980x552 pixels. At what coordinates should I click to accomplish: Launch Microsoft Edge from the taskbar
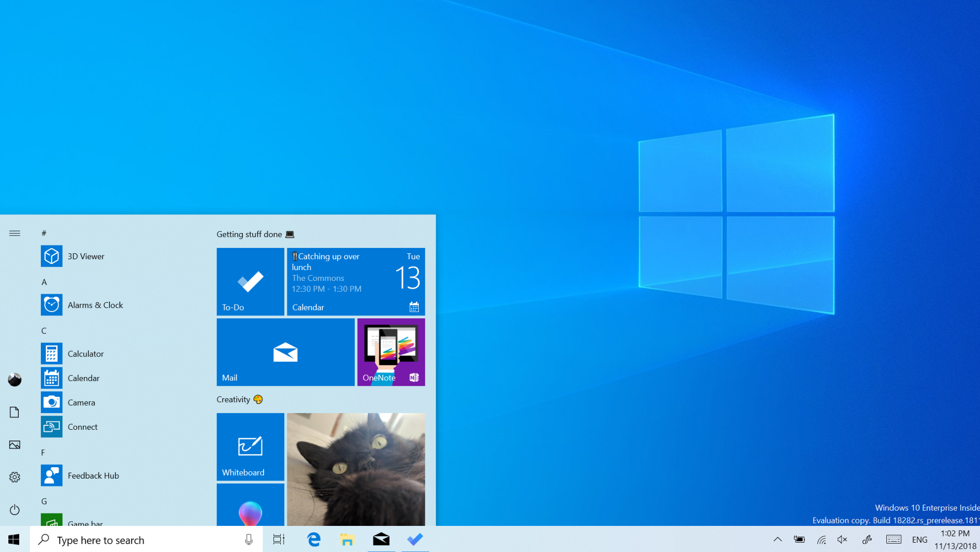coord(313,540)
